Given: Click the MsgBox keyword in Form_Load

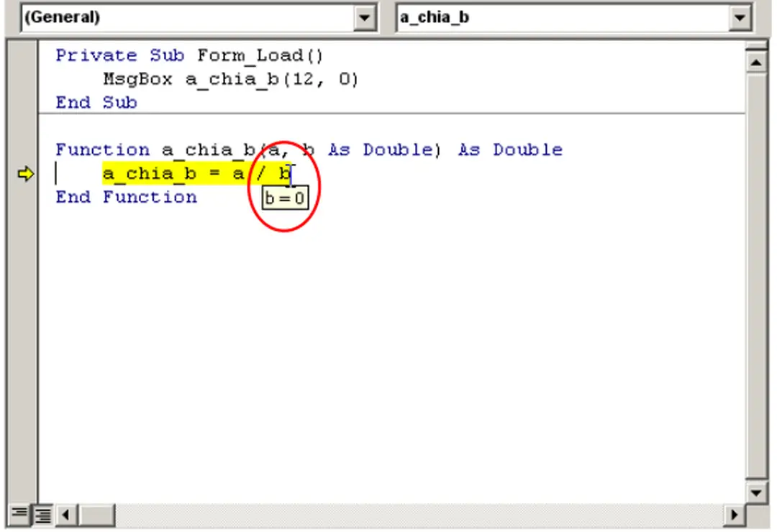Looking at the screenshot, I should [137, 79].
